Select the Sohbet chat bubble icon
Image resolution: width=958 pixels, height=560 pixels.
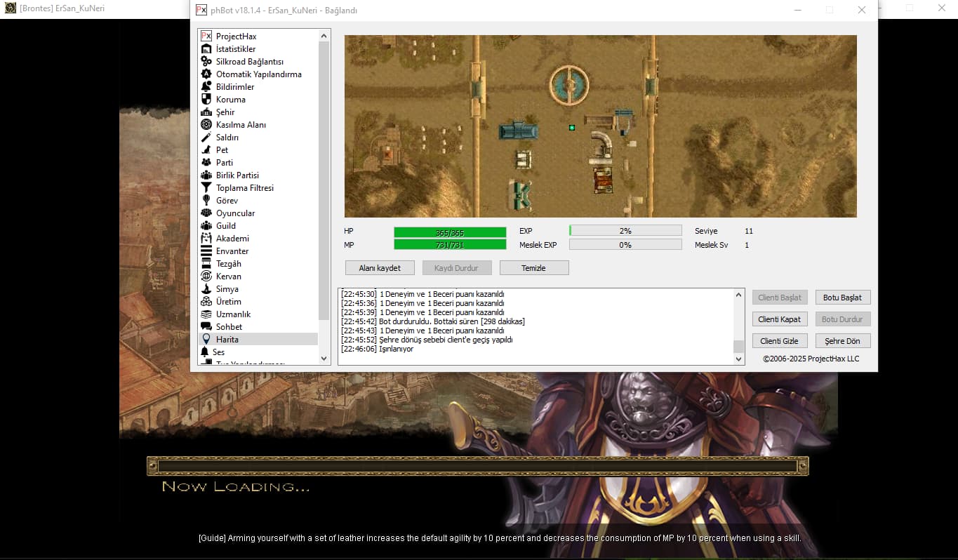(206, 327)
